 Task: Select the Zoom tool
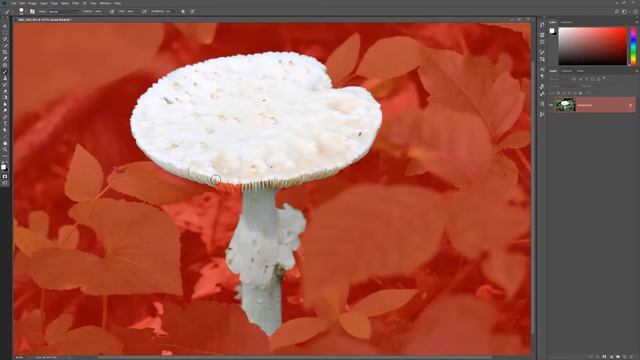coord(5,150)
